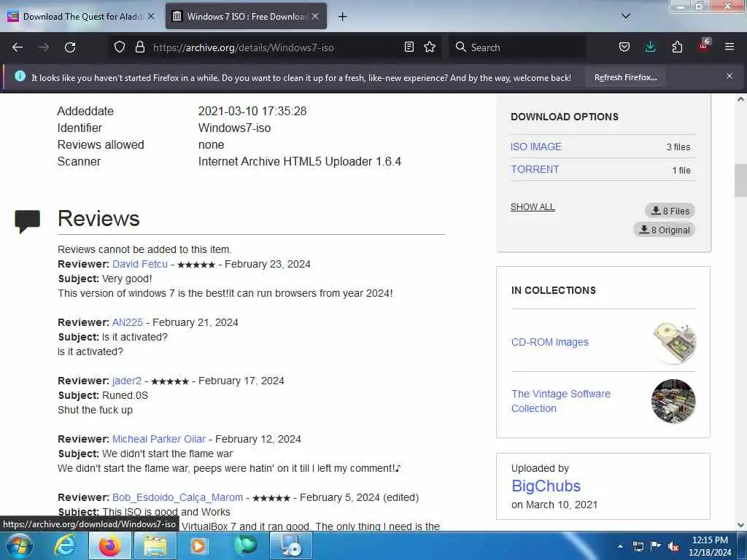The image size is (747, 560).
Task: Open CD-ROM Images collection link
Action: coord(550,342)
